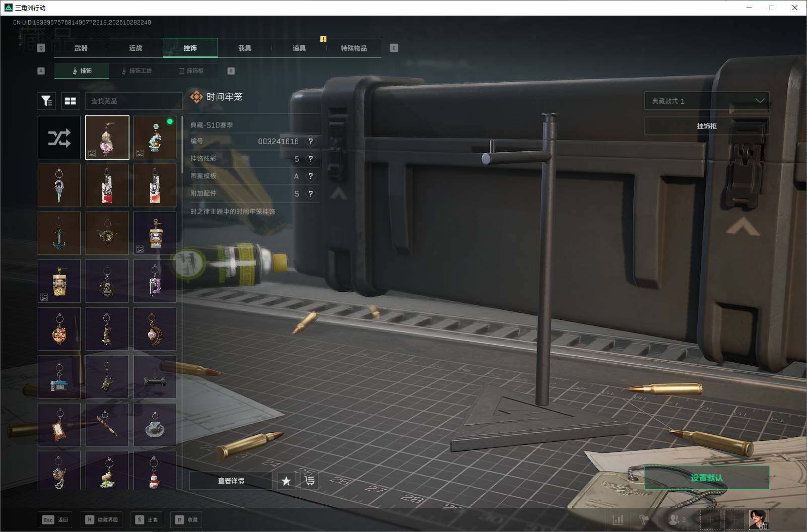Open the 特殊物品 tab
The image size is (807, 532).
(x=354, y=48)
